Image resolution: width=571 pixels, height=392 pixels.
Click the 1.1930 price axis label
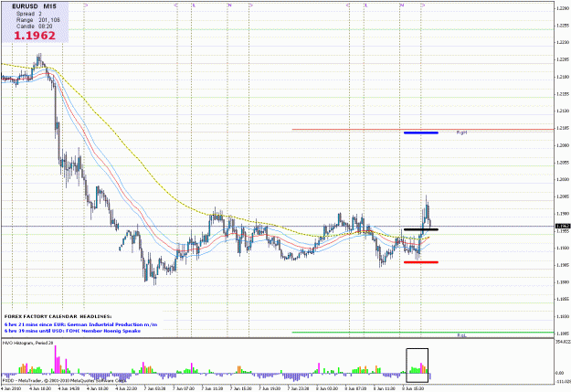[x=563, y=248]
